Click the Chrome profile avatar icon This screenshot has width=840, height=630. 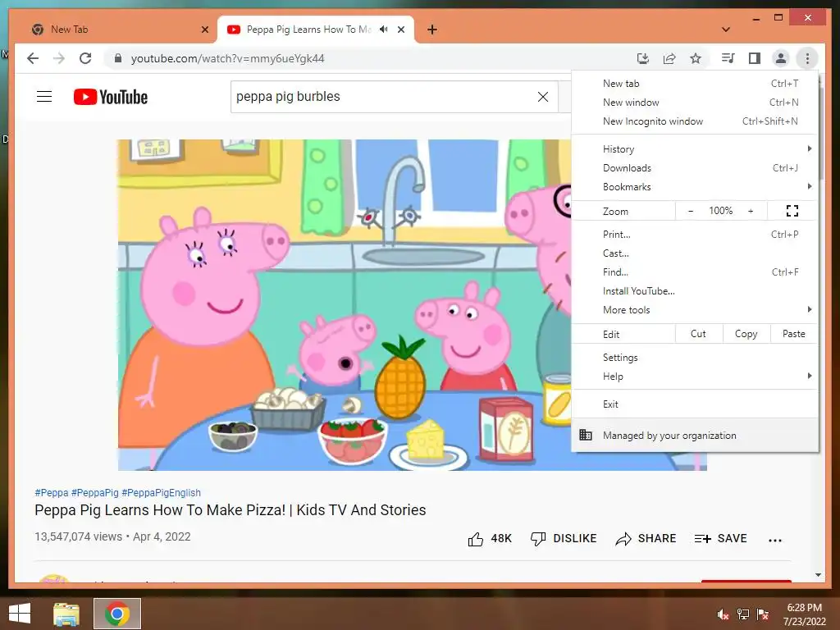coord(781,58)
